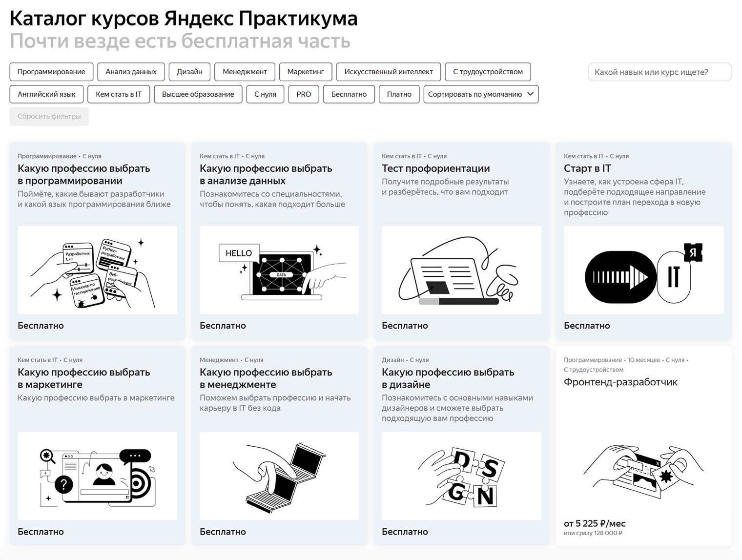Click the HELLO laptop illustration on data analysis card
742x560 pixels.
279,270
